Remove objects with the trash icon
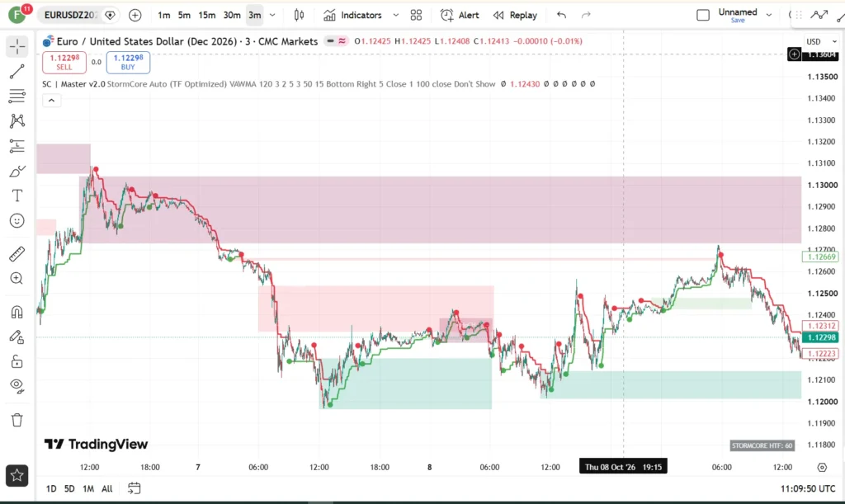Image resolution: width=845 pixels, height=504 pixels. point(17,420)
